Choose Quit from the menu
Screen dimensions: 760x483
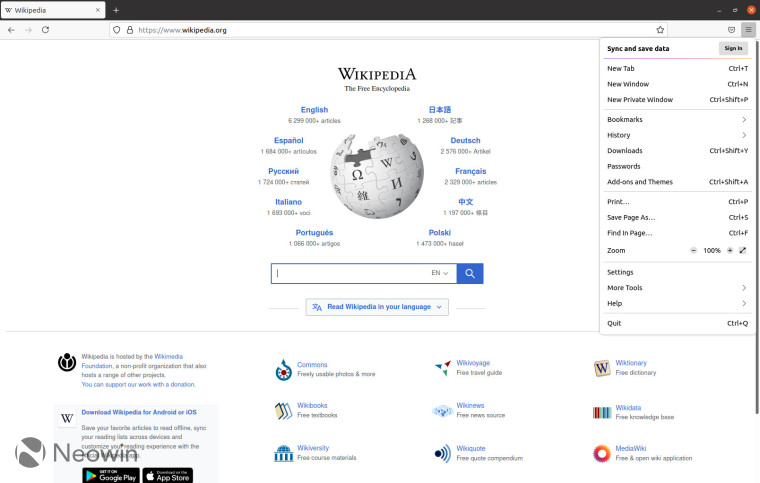[x=677, y=323]
